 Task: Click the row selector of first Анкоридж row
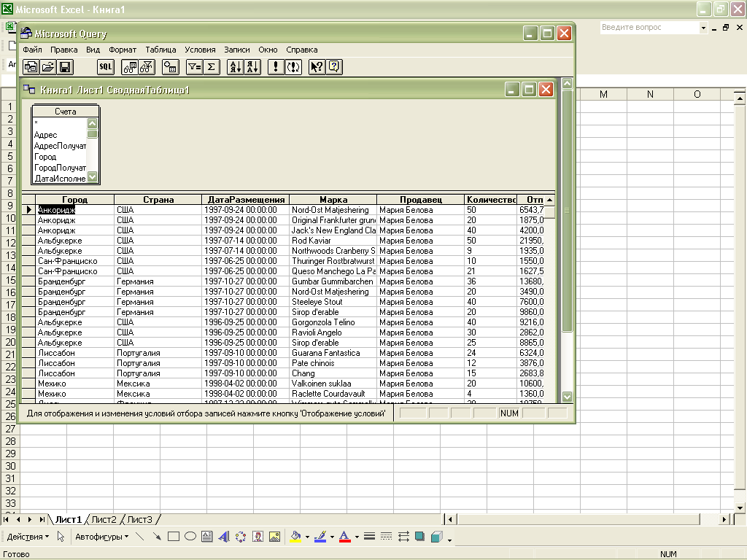tap(28, 210)
